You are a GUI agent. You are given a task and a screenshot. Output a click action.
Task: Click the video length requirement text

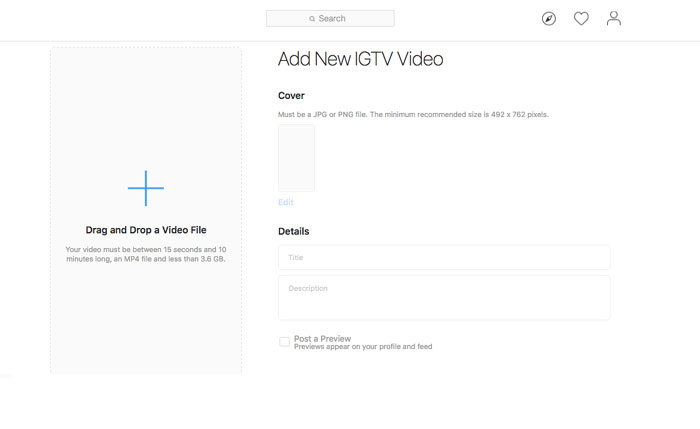[x=146, y=254]
